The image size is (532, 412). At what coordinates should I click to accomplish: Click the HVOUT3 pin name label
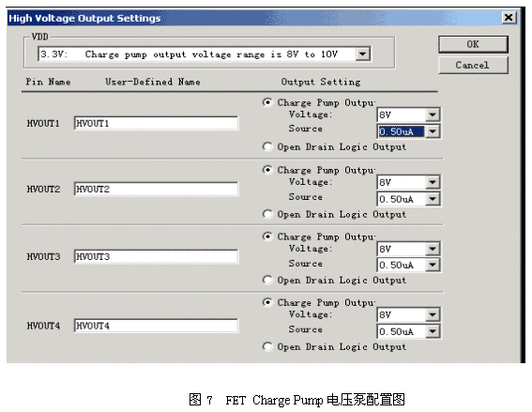tap(43, 256)
